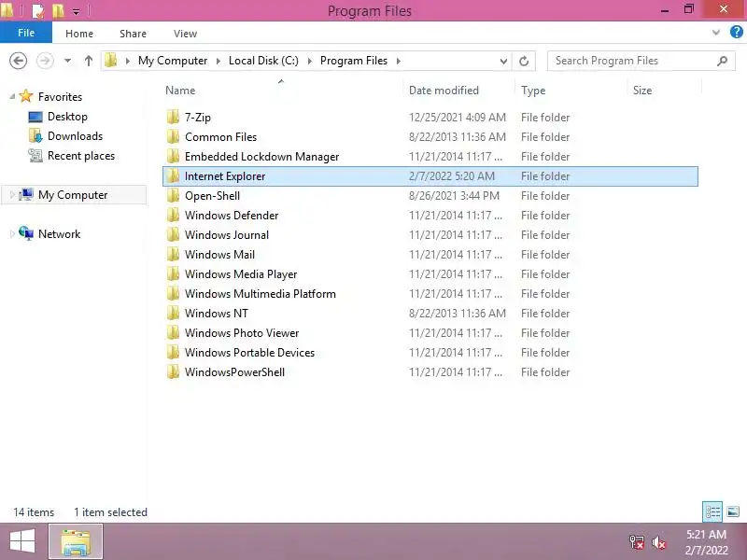The height and width of the screenshot is (560, 747).
Task: Select Downloads in Favorites
Action: [75, 136]
